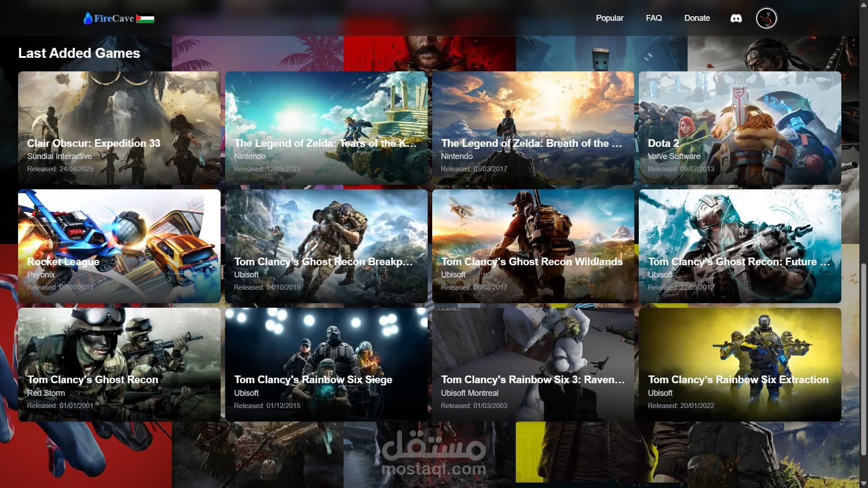Go to the Popular page
The image size is (868, 488).
click(x=609, y=18)
